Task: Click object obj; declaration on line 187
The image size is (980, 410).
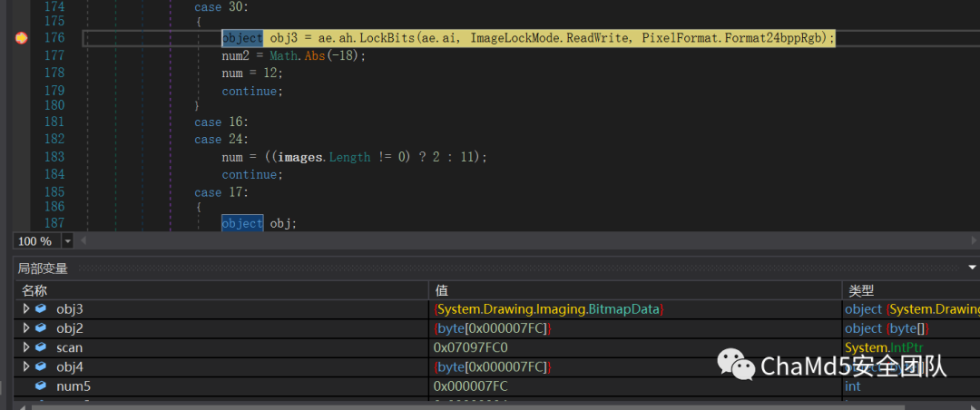Action: (x=260, y=223)
